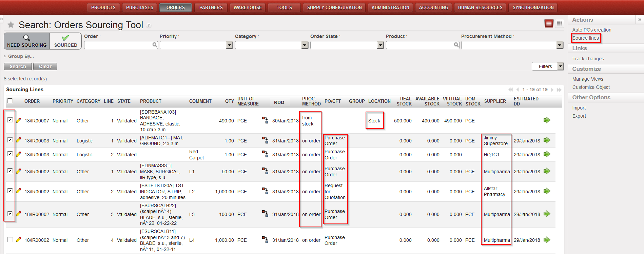Open the Filters dropdown
The height and width of the screenshot is (254, 644).
[548, 66]
